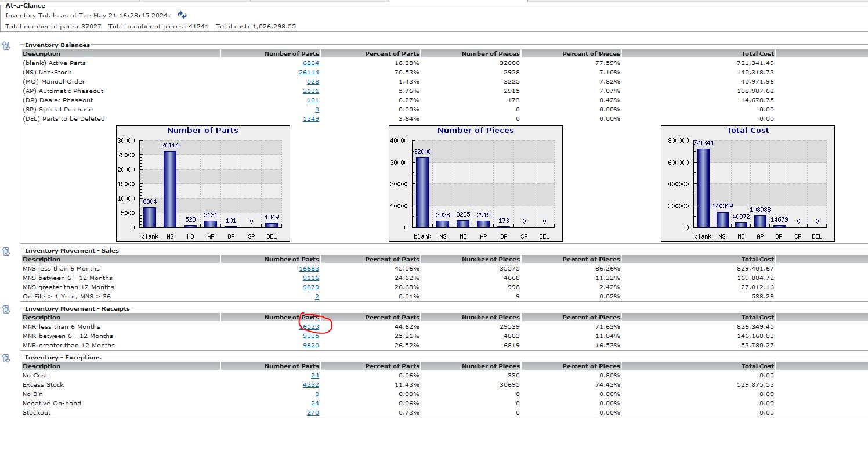Open the 528 Manual Order parts link
The width and height of the screenshot is (868, 475).
pyautogui.click(x=312, y=81)
